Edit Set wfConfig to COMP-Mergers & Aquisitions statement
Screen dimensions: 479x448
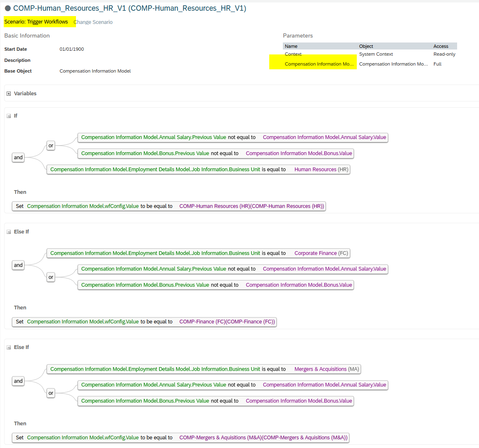[180, 438]
